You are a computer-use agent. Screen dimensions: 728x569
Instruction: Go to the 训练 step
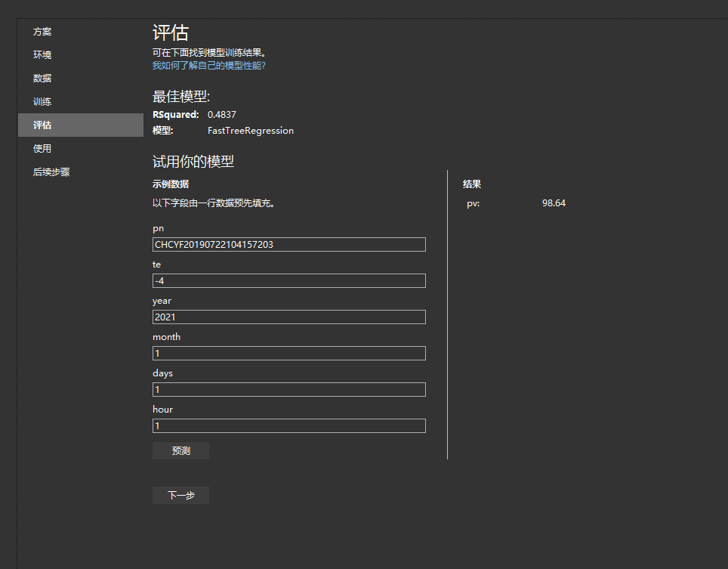(x=42, y=101)
